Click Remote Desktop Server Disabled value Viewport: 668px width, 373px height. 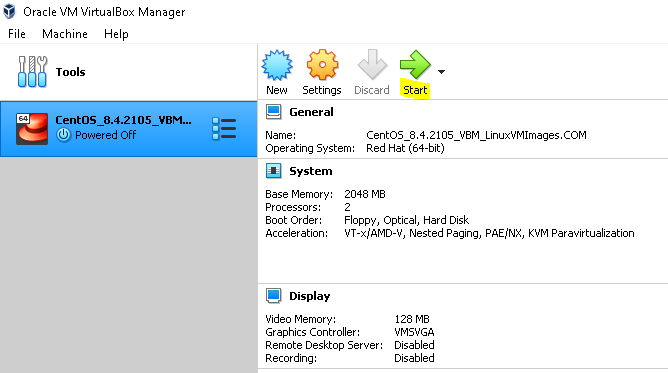point(414,345)
